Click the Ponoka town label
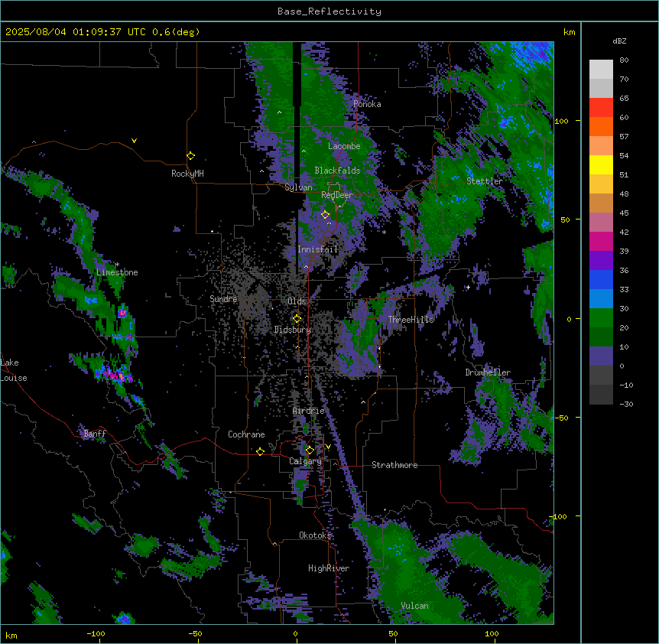This screenshot has height=644, width=659. click(367, 104)
